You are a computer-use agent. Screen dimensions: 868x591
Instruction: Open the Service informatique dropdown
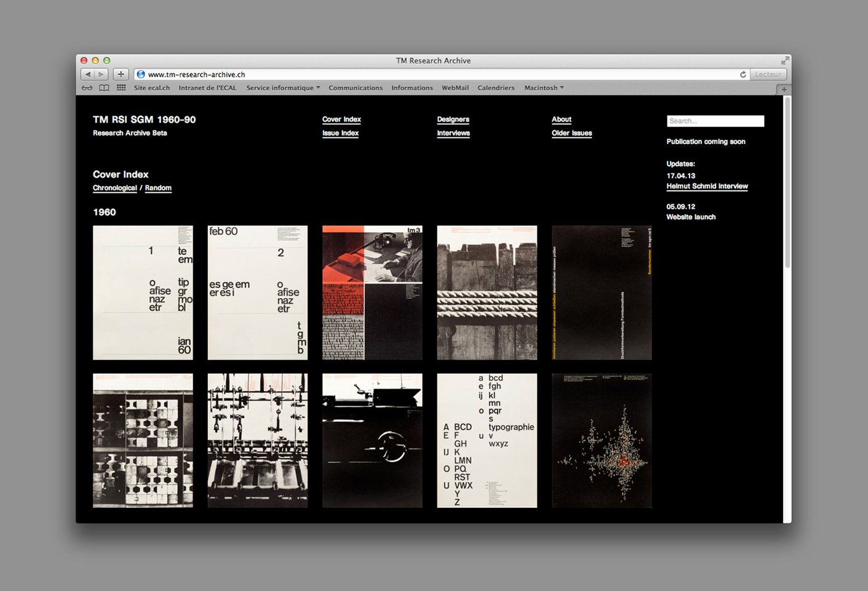pyautogui.click(x=282, y=87)
